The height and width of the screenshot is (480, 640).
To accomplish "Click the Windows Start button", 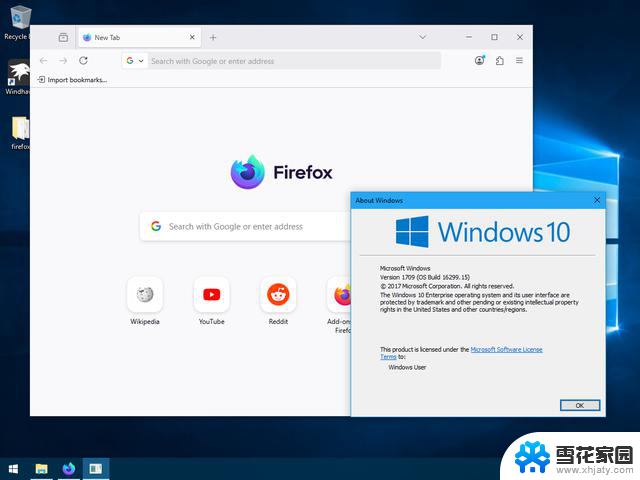I will click(x=13, y=469).
